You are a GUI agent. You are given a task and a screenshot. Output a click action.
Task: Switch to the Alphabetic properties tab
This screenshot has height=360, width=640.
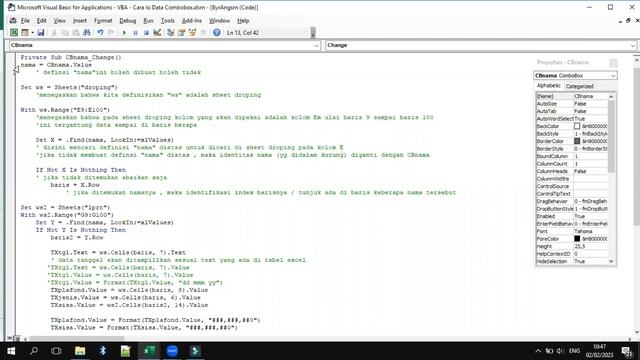[549, 86]
